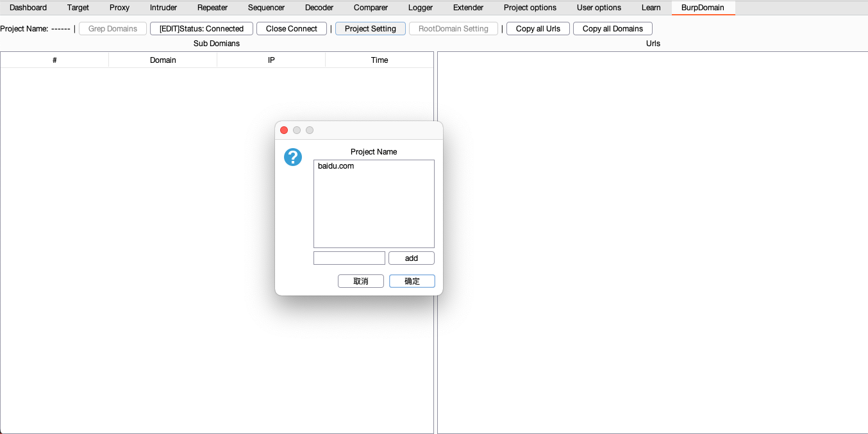The width and height of the screenshot is (868, 434).
Task: Open the Extender tab
Action: pyautogui.click(x=468, y=8)
